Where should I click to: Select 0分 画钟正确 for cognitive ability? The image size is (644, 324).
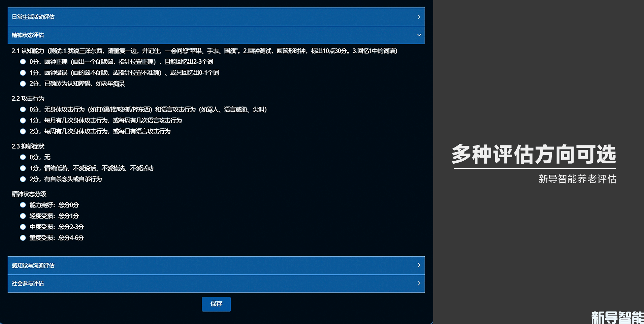coord(23,62)
